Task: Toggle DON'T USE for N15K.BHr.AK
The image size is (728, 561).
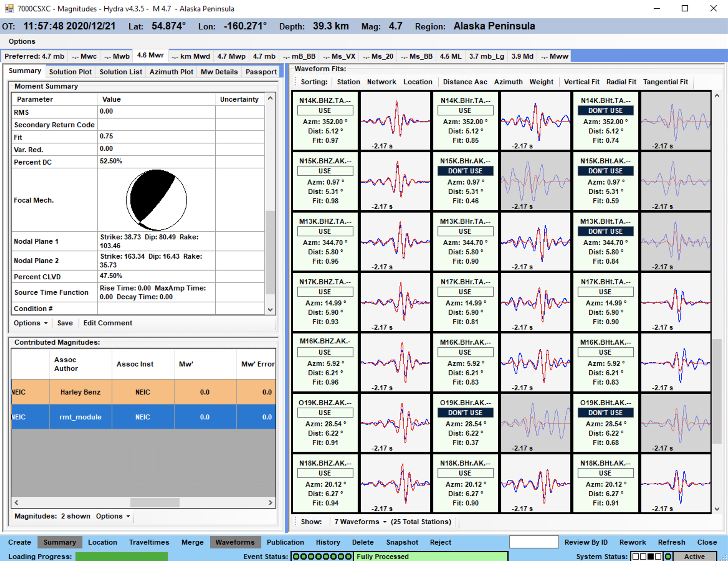Action: point(465,171)
